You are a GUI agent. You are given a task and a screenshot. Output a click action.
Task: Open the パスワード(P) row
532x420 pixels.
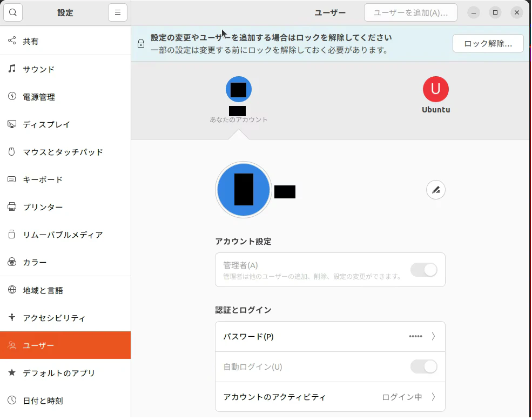[x=330, y=336]
